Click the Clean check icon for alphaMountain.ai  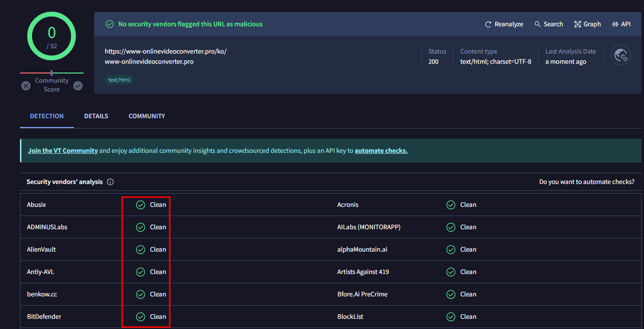pyautogui.click(x=451, y=250)
